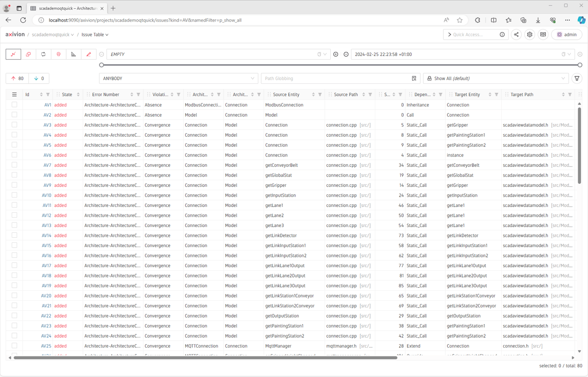Open the documentation book icon
Screen dimensions: 588x377
pos(543,35)
